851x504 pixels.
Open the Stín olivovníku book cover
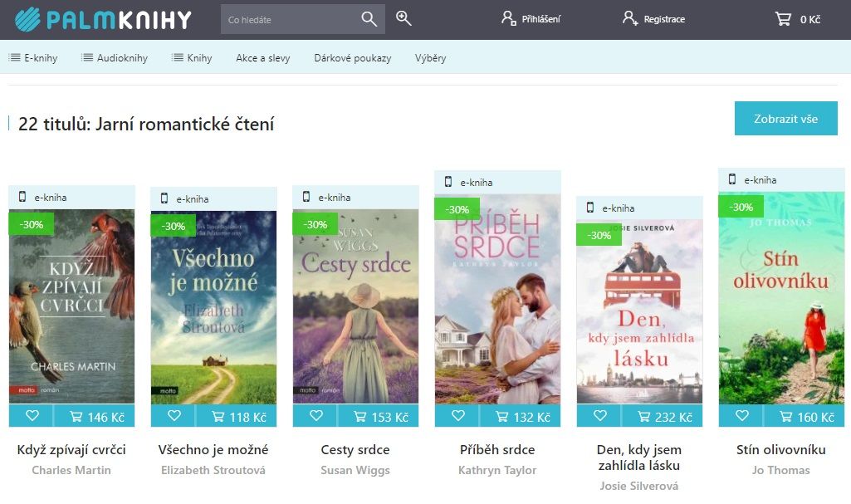point(781,298)
